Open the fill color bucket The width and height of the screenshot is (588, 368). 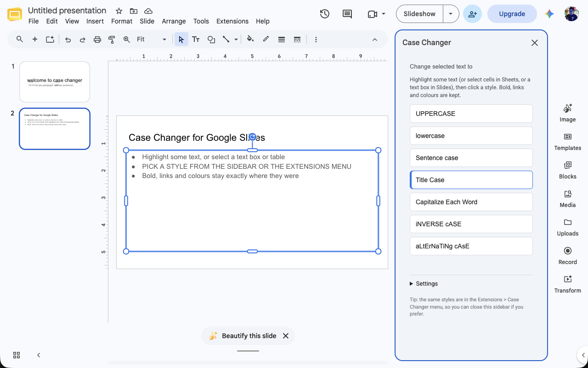[x=250, y=40]
